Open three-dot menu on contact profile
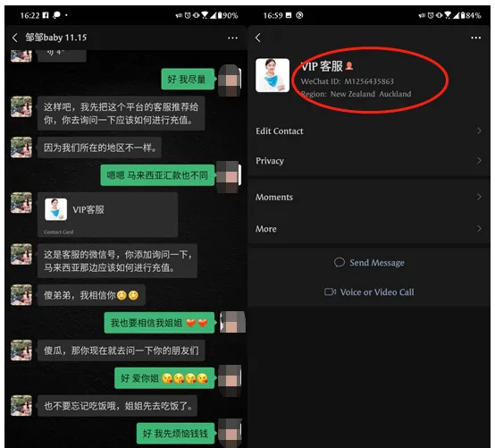The image size is (495, 448). point(475,38)
